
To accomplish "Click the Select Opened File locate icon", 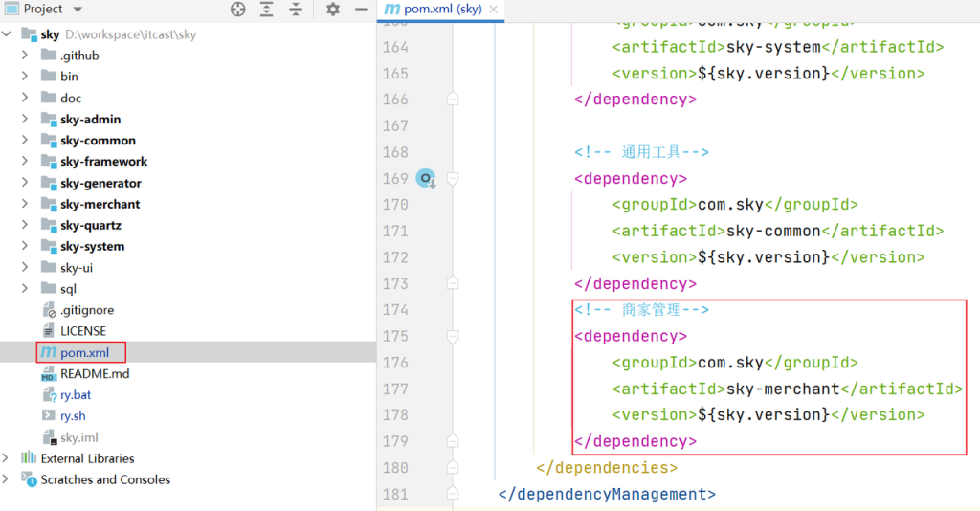I will (x=238, y=10).
